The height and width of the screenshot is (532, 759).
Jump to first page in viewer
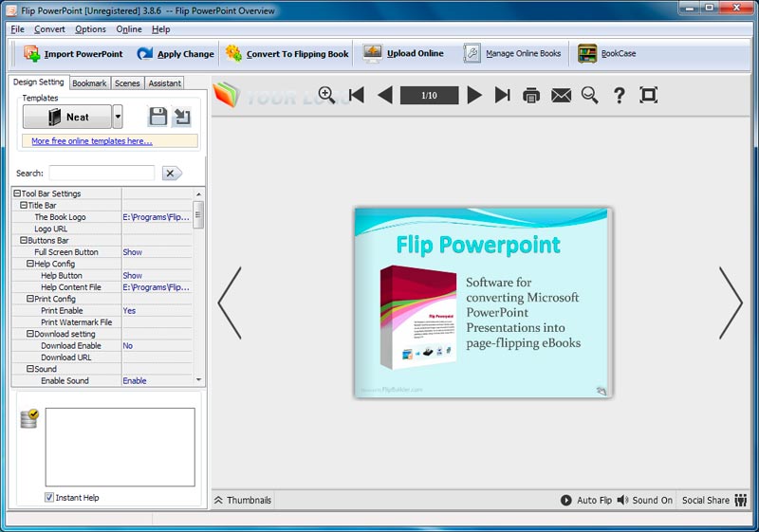(357, 95)
